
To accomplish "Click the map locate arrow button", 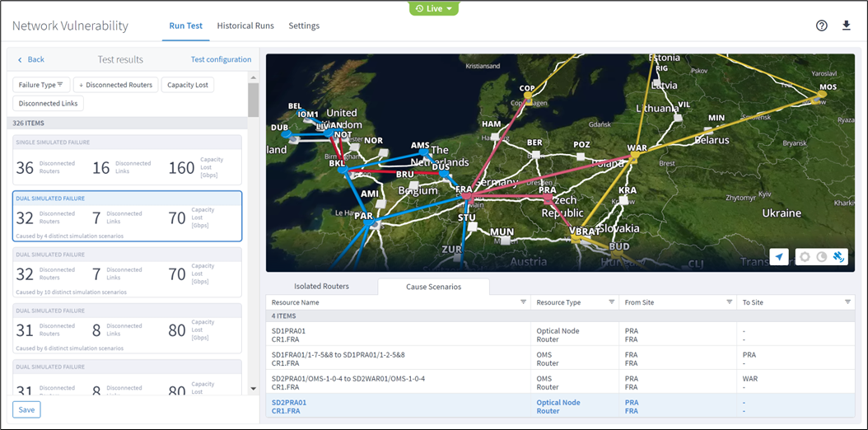I will tap(779, 257).
